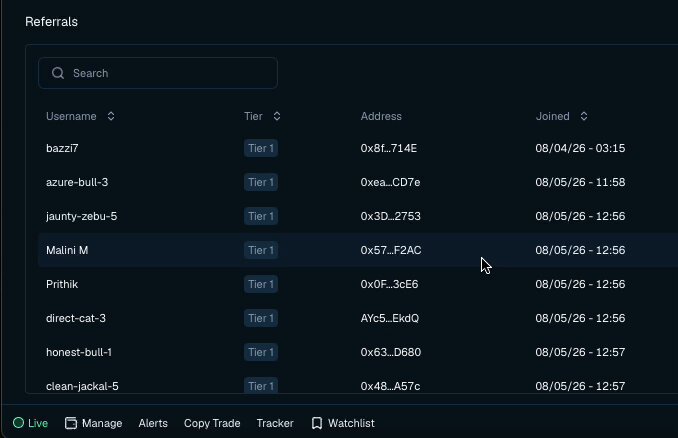
Task: Click address 0x57...F2AC
Action: pos(391,250)
